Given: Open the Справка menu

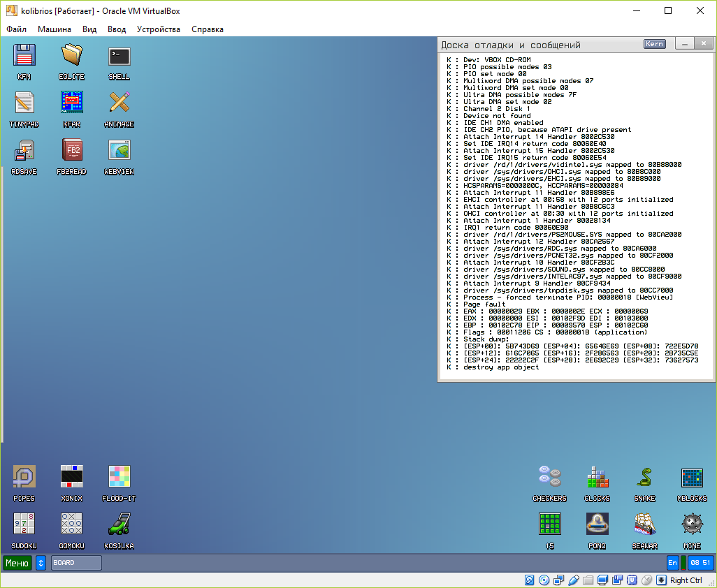Looking at the screenshot, I should coord(208,29).
